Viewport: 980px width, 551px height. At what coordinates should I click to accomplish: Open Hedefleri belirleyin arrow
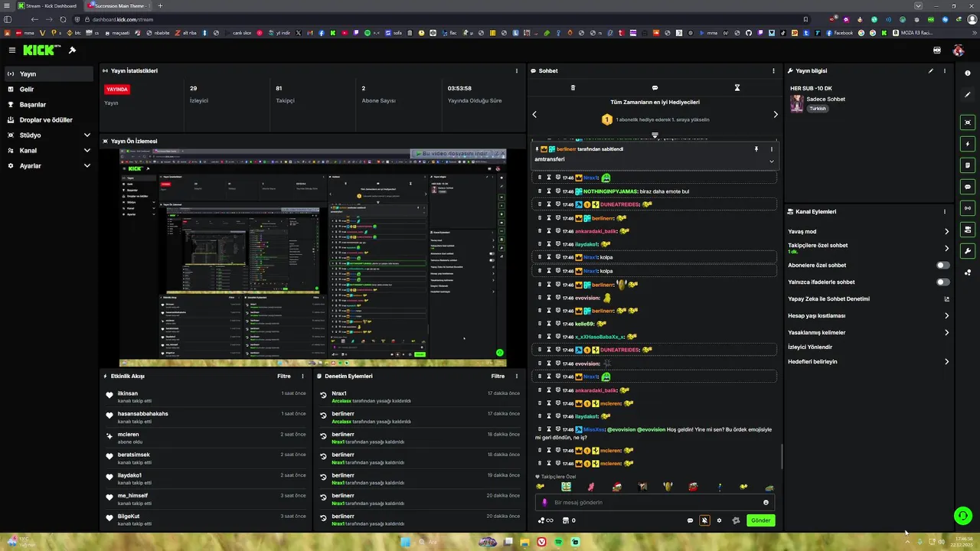point(946,362)
